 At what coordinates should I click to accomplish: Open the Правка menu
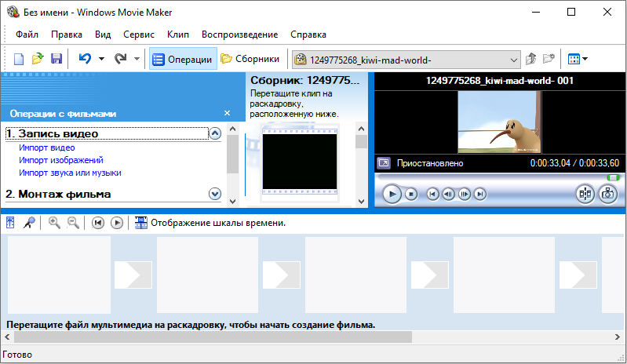67,35
